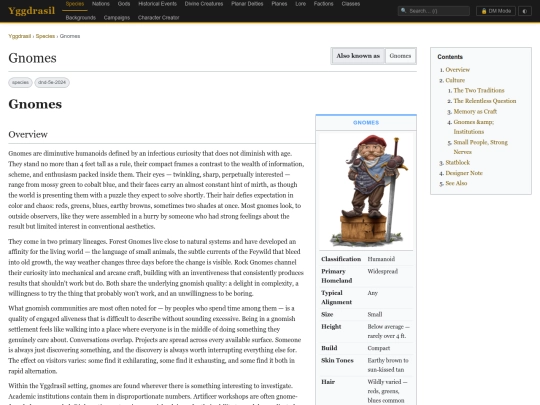Viewport: 540px width, 405px height.
Task: Click the 'Earthy brown to sun-kissed tan' value
Action: click(388, 365)
